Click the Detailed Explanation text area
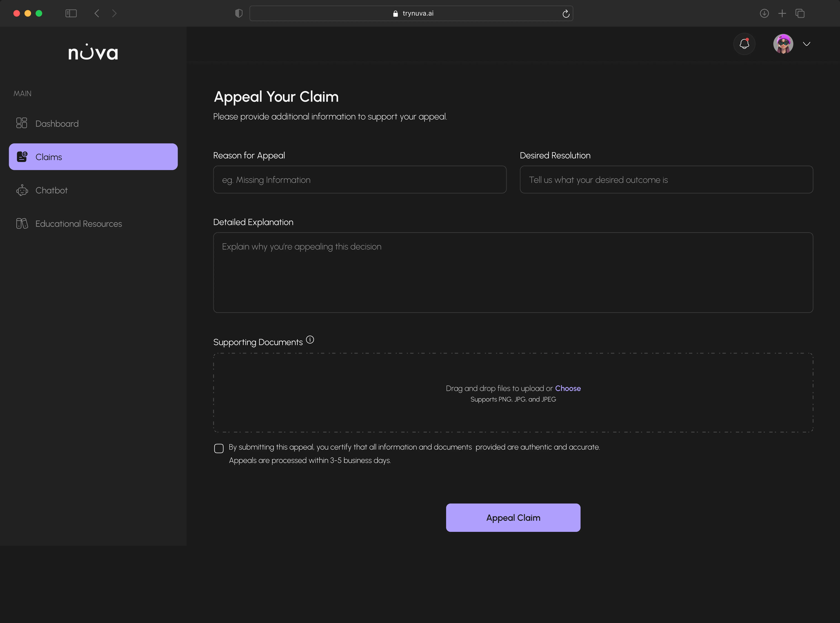This screenshot has height=623, width=840. 513,272
